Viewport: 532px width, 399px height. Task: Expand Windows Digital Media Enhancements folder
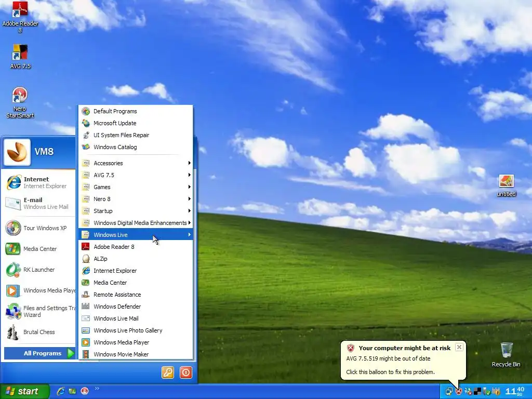coord(136,223)
